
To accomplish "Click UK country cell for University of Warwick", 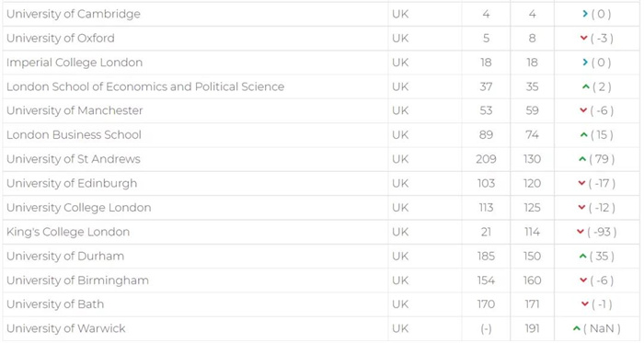I will tap(400, 328).
